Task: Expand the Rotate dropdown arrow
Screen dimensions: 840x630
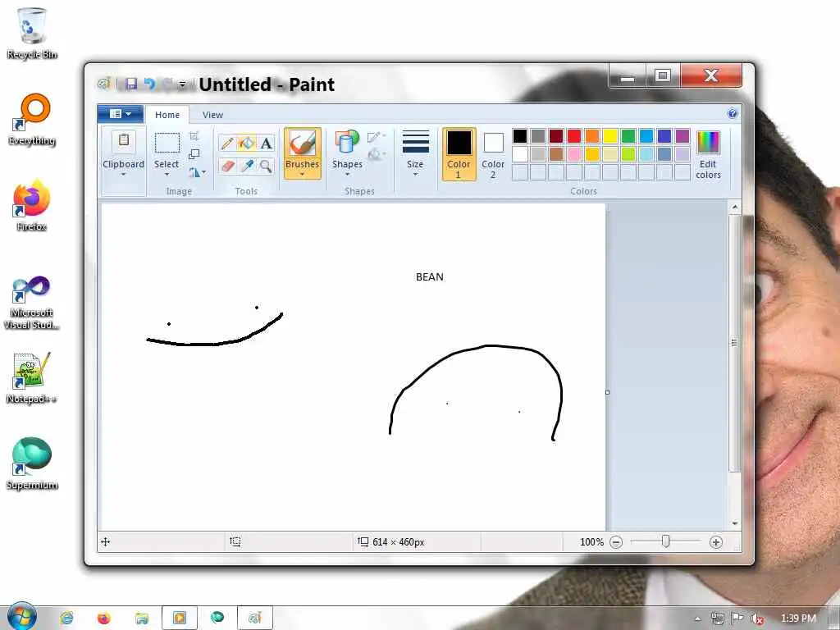Action: (204, 172)
